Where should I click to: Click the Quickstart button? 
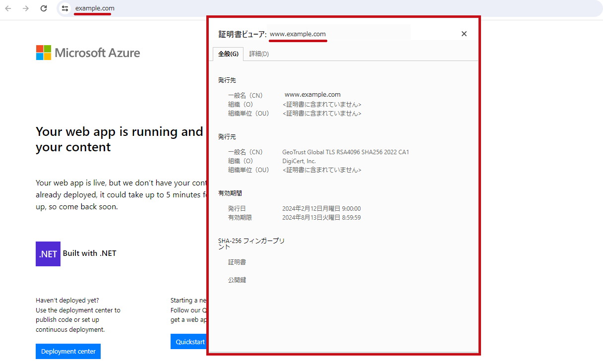click(189, 342)
